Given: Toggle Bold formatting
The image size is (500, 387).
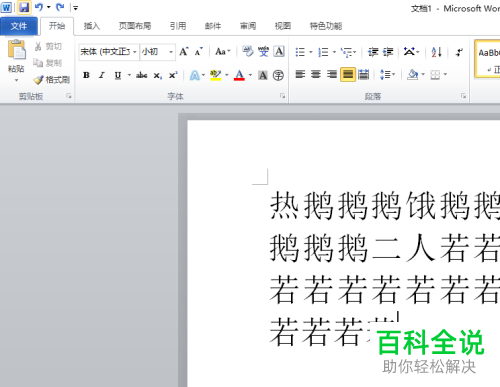Looking at the screenshot, I should pos(86,75).
